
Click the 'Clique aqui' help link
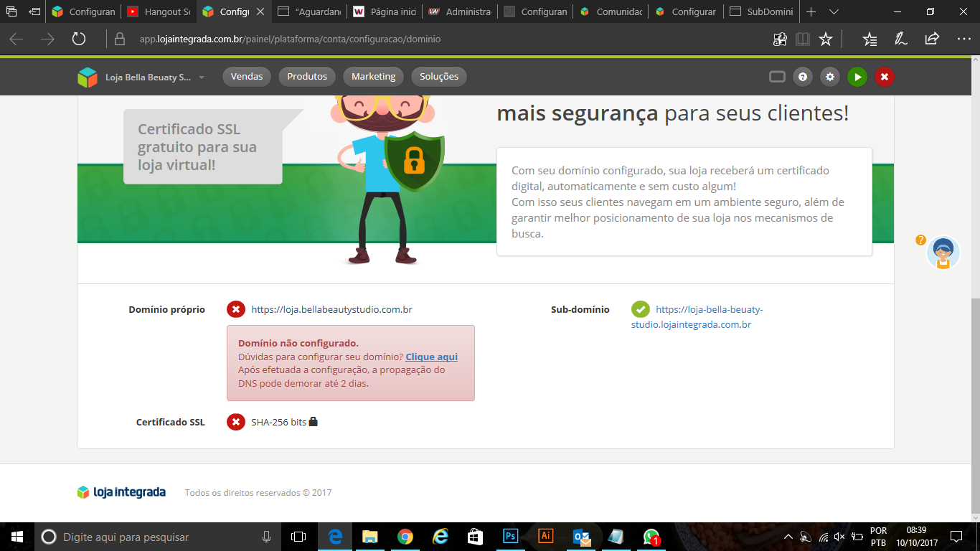pyautogui.click(x=431, y=357)
